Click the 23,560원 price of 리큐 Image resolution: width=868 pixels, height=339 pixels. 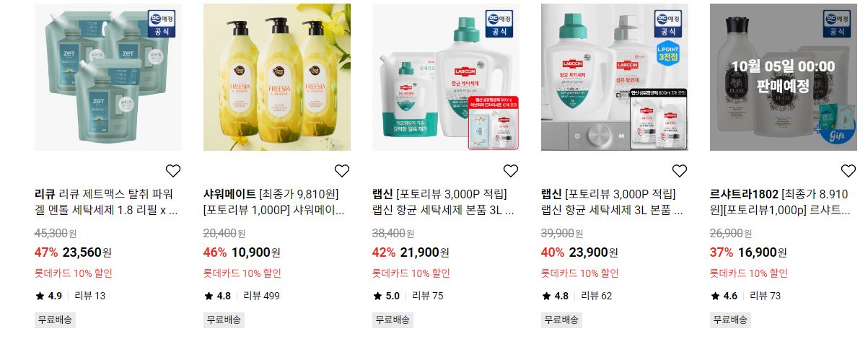coord(87,252)
